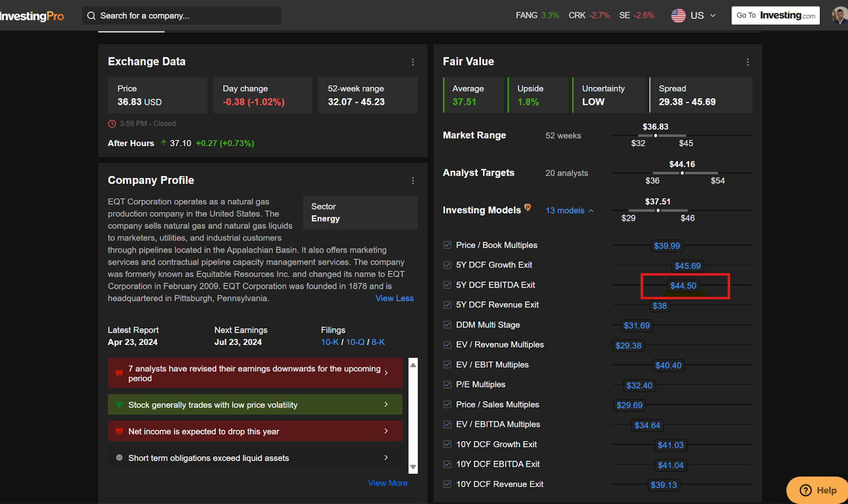
Task: Click the grey dot icon on short term obligations
Action: 119,457
